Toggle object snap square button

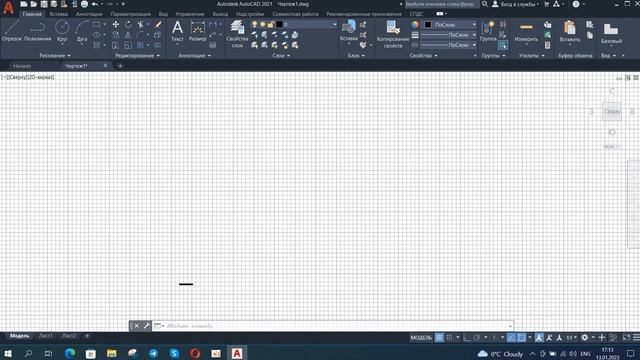tap(521, 338)
